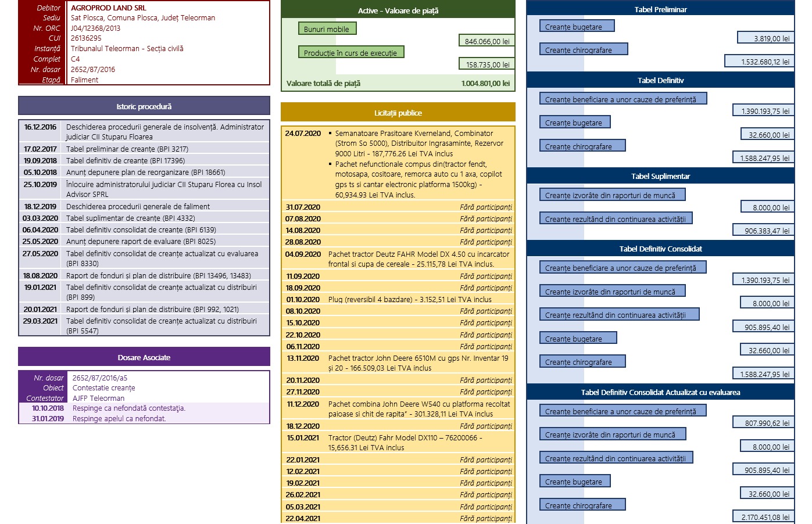
Task: Click the 2.170.451,08 lei amount
Action: click(764, 517)
